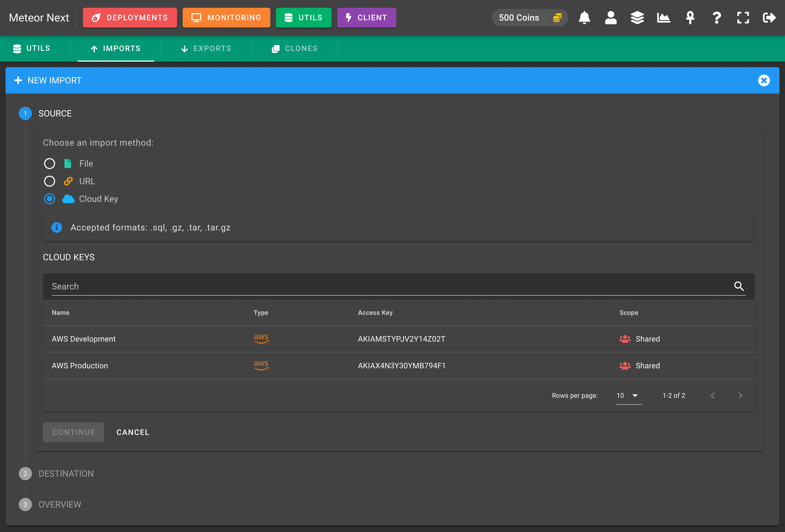The width and height of the screenshot is (785, 532).
Task: Click the green File document icon
Action: [68, 163]
